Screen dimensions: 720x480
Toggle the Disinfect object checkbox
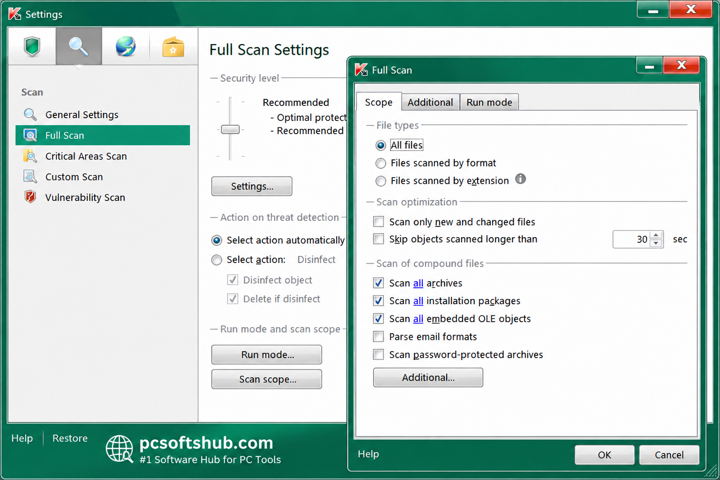232,280
